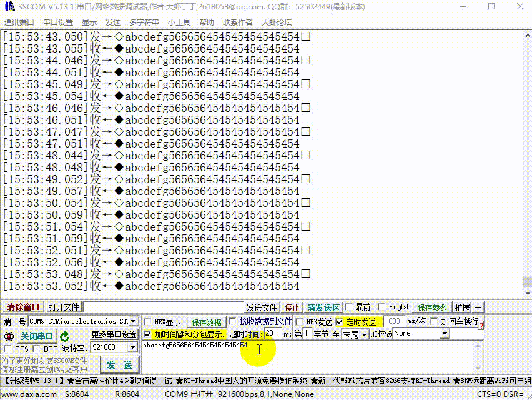The image size is (532, 400).
Task: Click the receive log scrollbar thumb
Action: 528,282
